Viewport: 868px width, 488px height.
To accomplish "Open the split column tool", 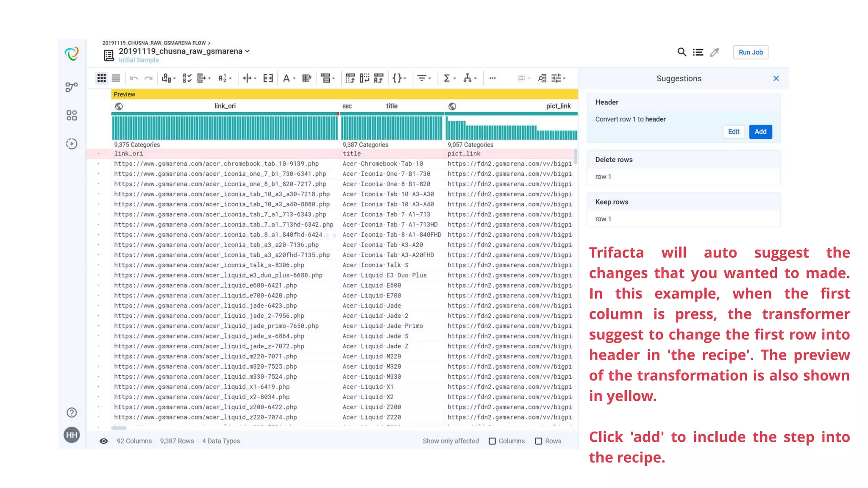I will pyautogui.click(x=249, y=78).
